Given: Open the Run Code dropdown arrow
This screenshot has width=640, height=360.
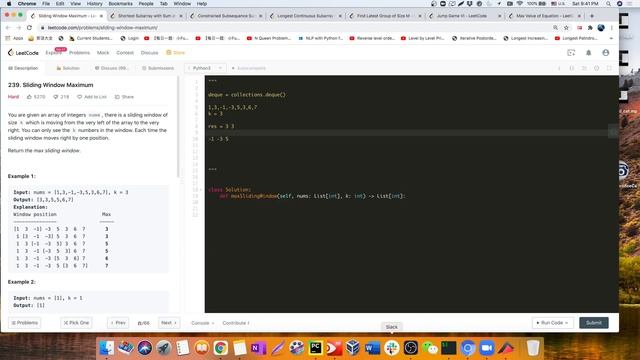Looking at the screenshot, I should (x=567, y=323).
